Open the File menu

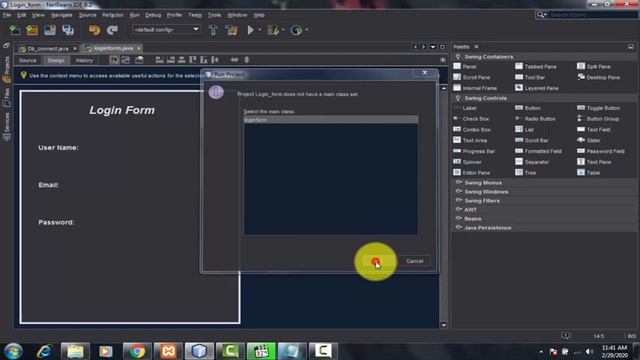click(7, 15)
